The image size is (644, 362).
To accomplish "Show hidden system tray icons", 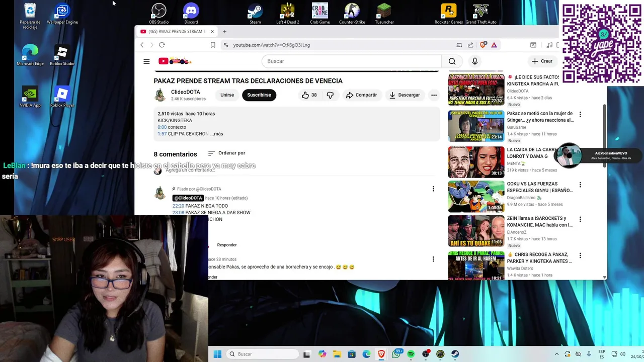I will pos(556,354).
